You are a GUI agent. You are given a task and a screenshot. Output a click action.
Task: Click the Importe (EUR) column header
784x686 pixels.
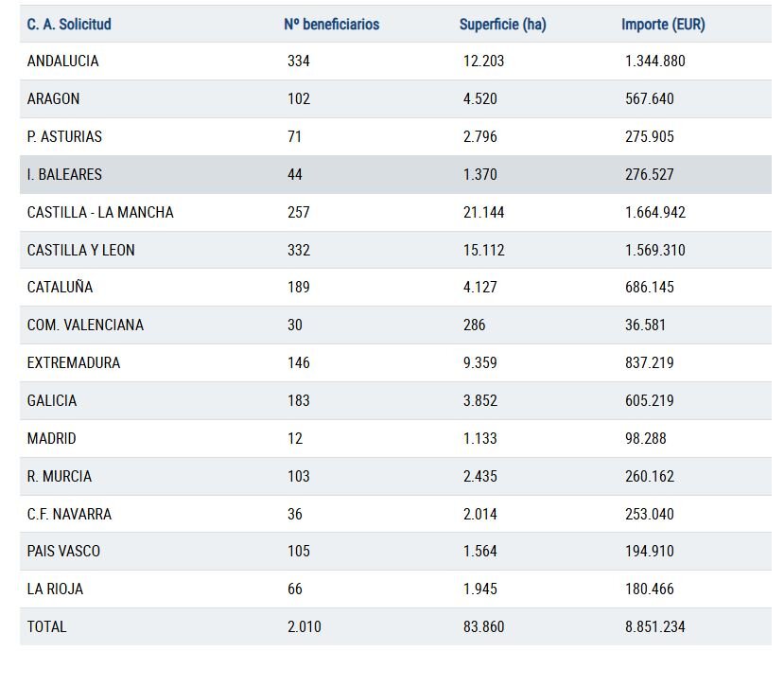tap(663, 24)
